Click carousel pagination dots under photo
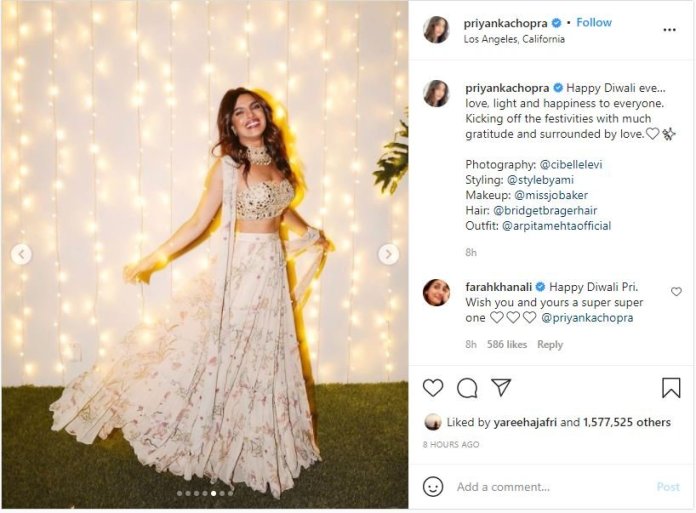 (204, 493)
